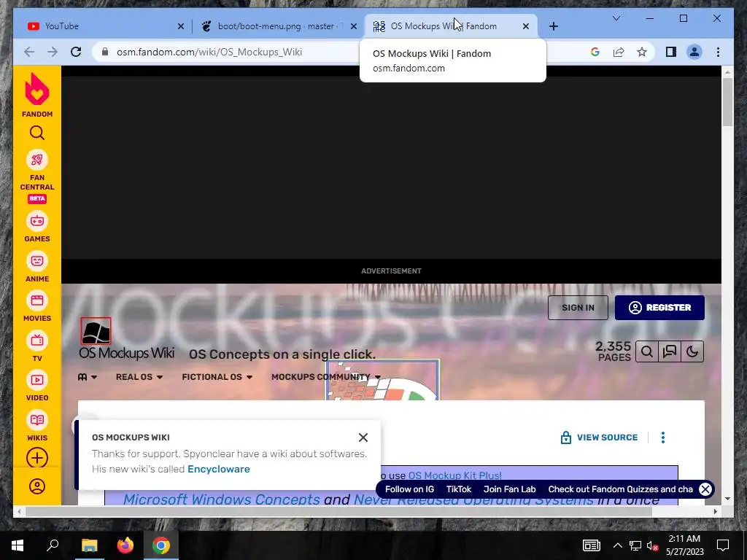Click VIEW SOURCE link
The width and height of the screenshot is (747, 560).
[600, 437]
